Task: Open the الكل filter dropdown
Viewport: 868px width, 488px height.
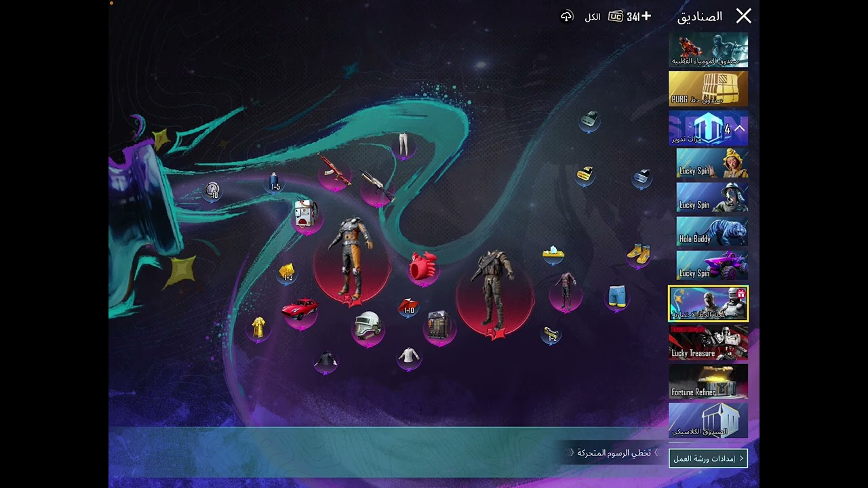Action: tap(593, 16)
